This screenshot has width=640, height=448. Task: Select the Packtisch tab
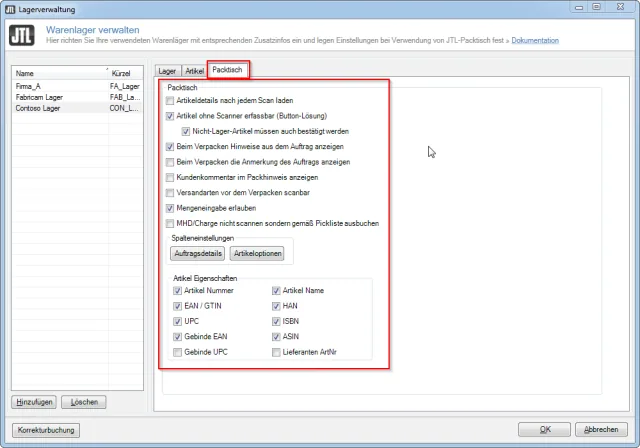(227, 70)
